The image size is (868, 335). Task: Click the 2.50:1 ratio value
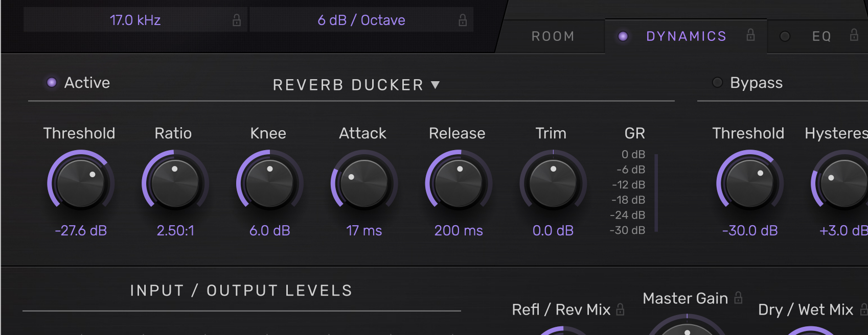tap(175, 231)
